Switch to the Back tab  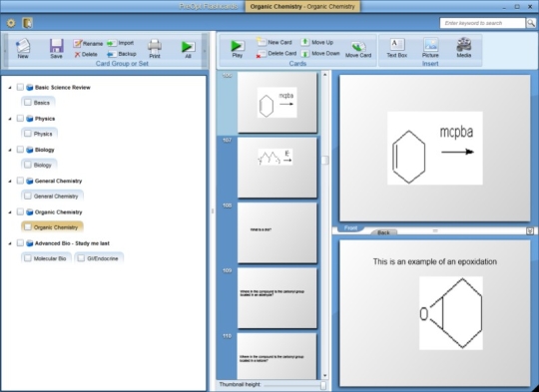[x=383, y=232]
